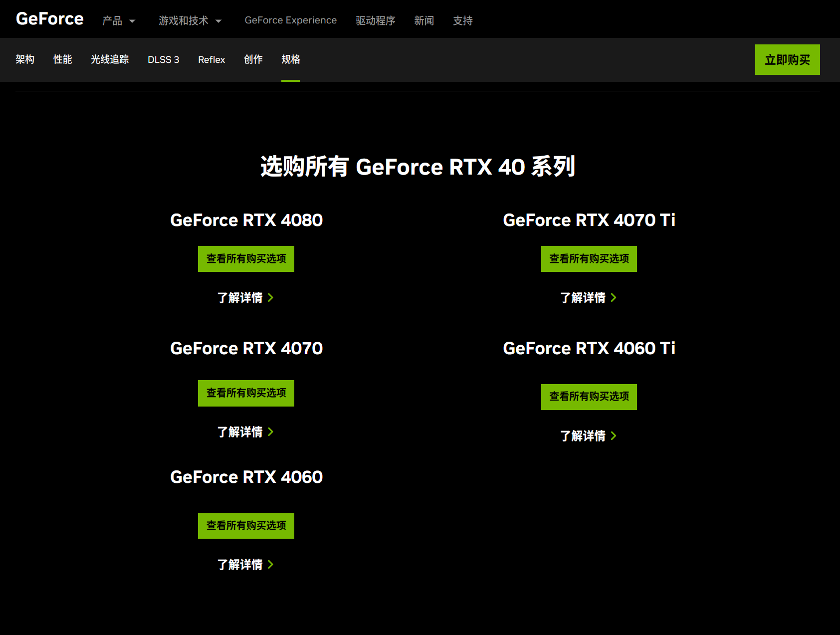Open 了解详情 link under RTX 4060 Ti
The image size is (840, 635).
click(589, 436)
